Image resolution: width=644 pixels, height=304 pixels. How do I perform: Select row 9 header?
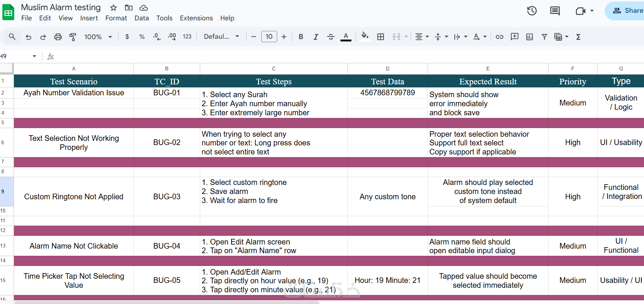point(6,191)
